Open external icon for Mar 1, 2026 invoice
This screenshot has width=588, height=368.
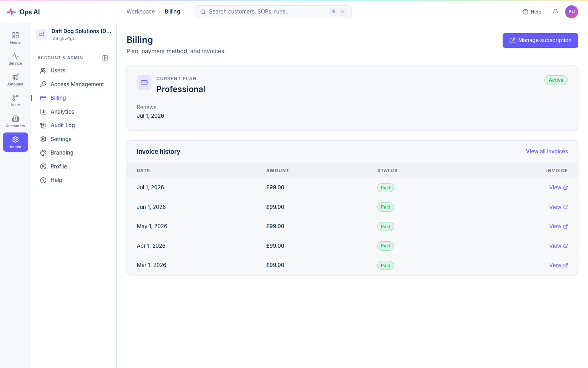(566, 265)
